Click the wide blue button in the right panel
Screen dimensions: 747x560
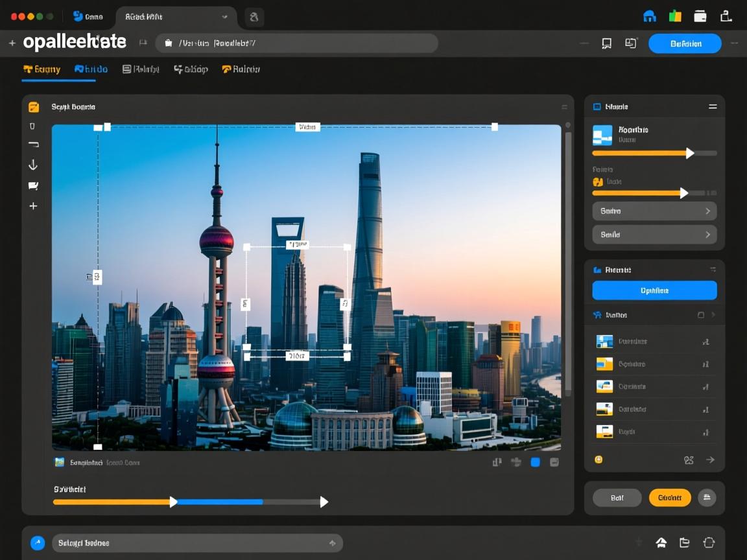click(x=654, y=290)
